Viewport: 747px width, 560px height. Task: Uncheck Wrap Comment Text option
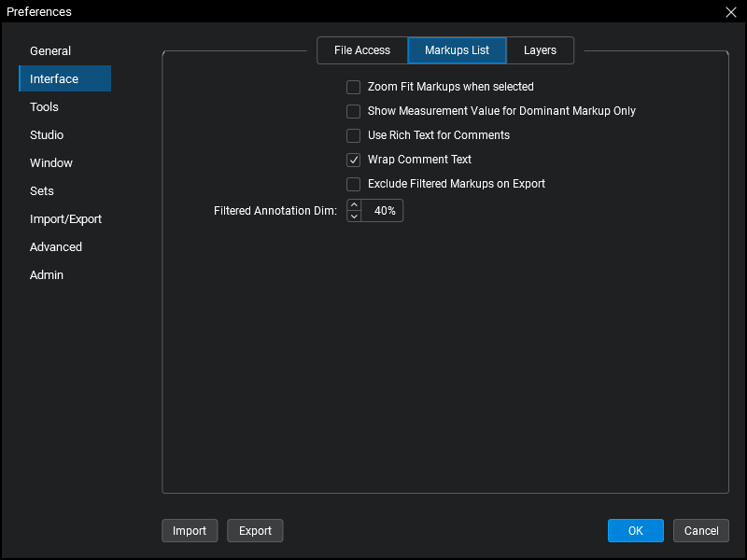[353, 160]
